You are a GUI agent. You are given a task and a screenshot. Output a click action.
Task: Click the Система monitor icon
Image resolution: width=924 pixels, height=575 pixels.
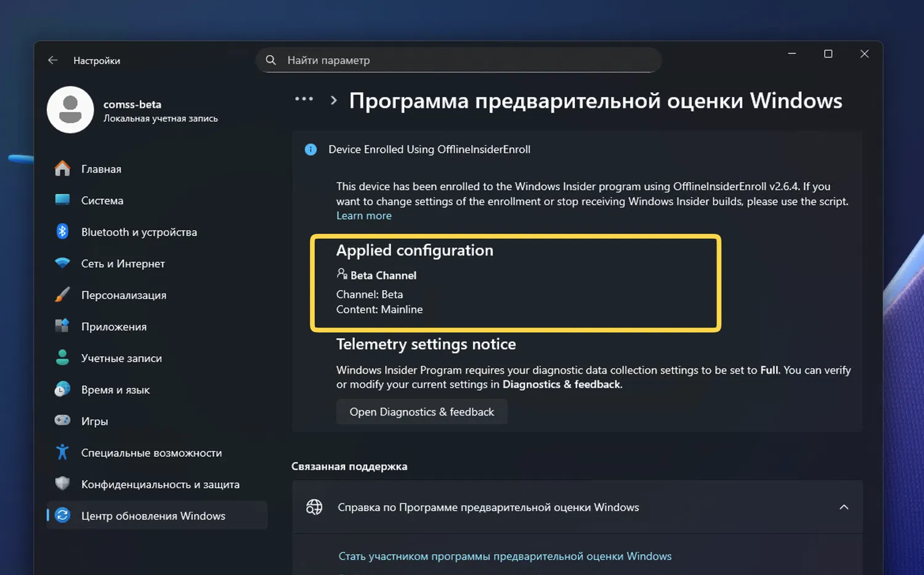click(62, 200)
